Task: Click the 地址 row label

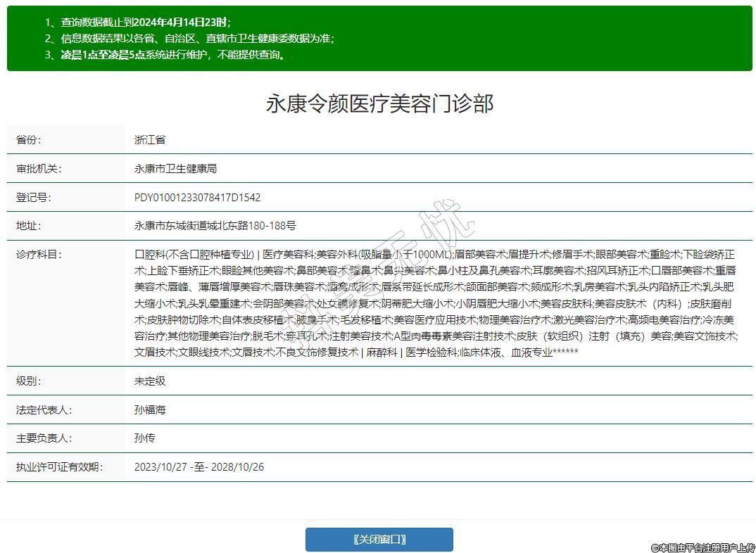Action: tap(29, 226)
